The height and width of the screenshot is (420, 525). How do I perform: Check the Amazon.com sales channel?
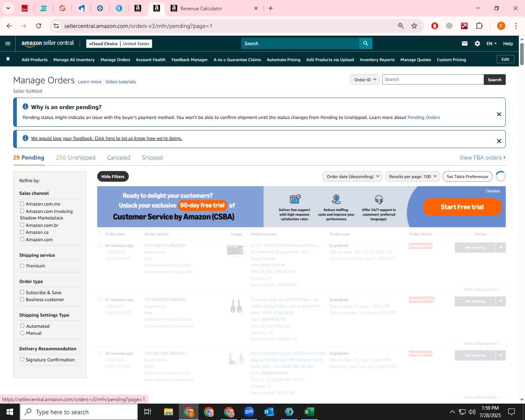tap(22, 240)
